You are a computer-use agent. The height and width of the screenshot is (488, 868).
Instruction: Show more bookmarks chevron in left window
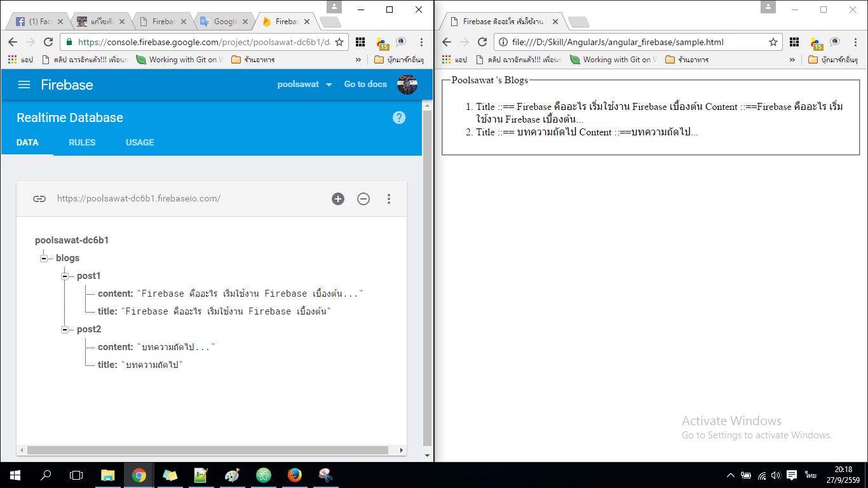(x=358, y=60)
